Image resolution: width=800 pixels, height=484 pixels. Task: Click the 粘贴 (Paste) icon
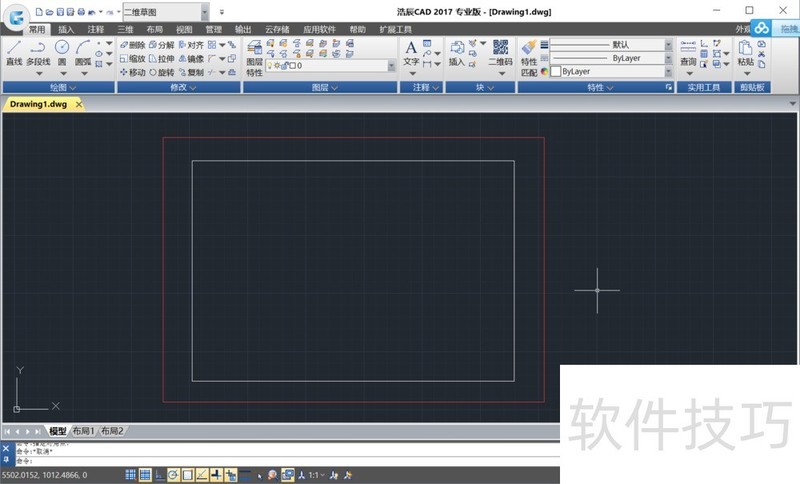tap(745, 54)
